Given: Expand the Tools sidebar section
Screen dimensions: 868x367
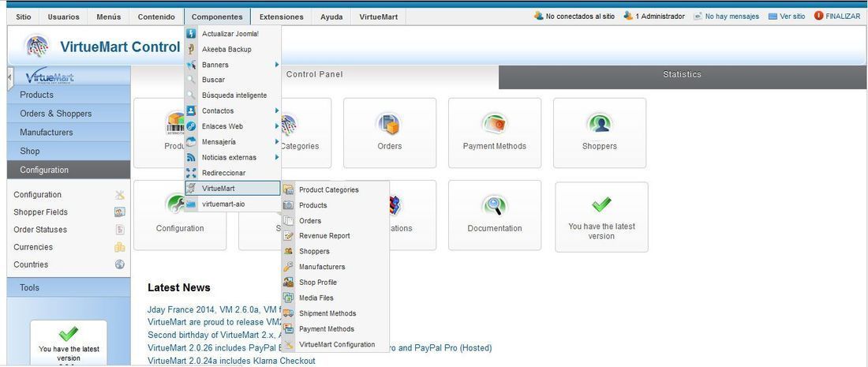Looking at the screenshot, I should 69,288.
